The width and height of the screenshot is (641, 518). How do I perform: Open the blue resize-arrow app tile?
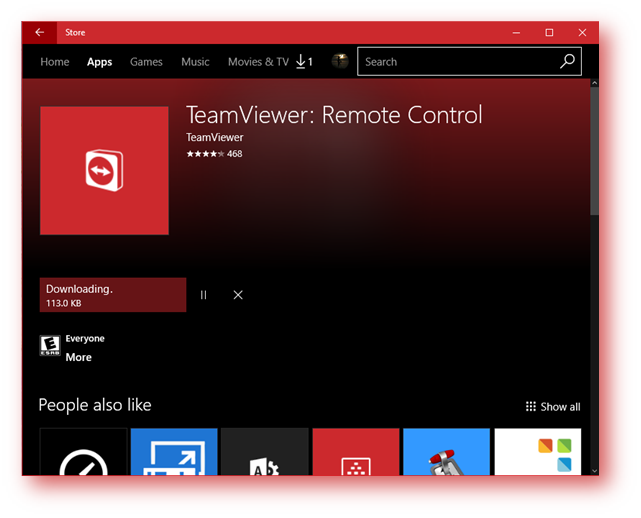pyautogui.click(x=174, y=451)
